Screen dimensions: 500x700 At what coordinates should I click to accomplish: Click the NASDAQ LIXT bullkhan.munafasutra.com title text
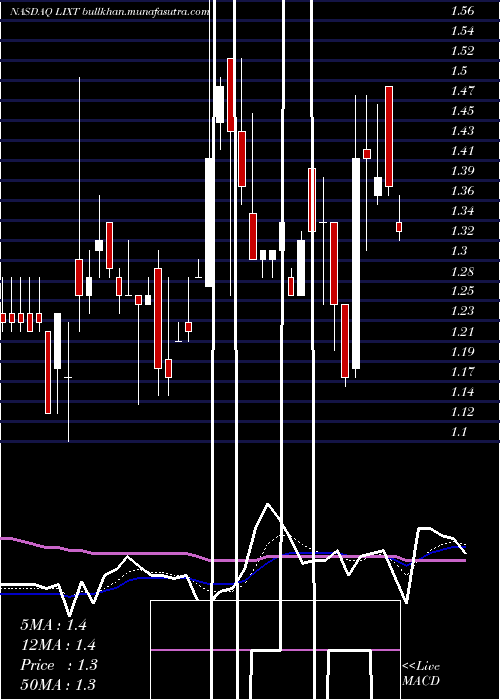click(x=109, y=12)
